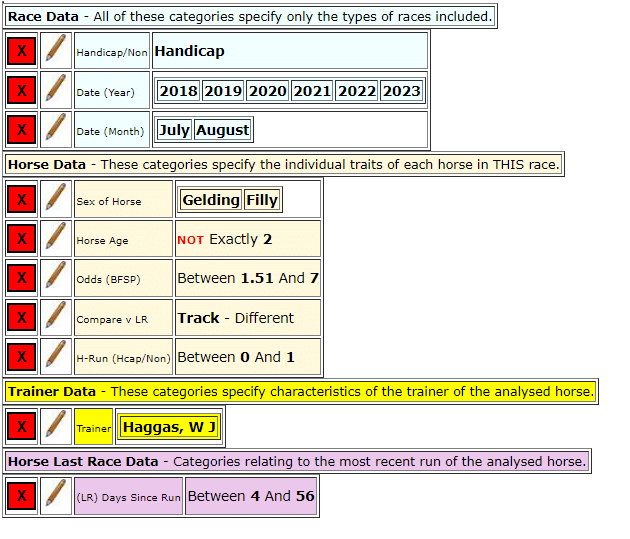Edit the Date (Year) filter pencil
The image size is (630, 539).
pos(56,90)
